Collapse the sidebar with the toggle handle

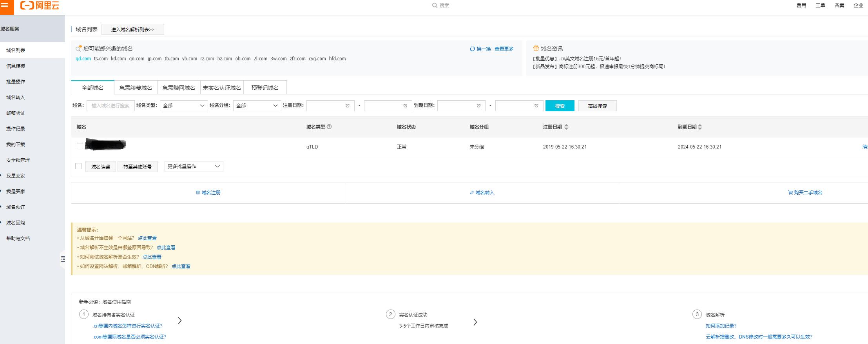click(63, 259)
